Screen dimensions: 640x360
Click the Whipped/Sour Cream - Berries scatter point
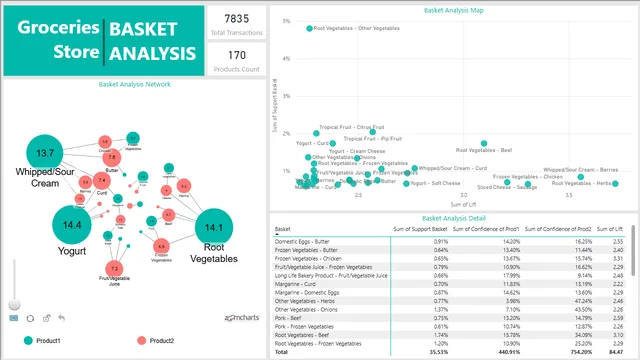(580, 177)
